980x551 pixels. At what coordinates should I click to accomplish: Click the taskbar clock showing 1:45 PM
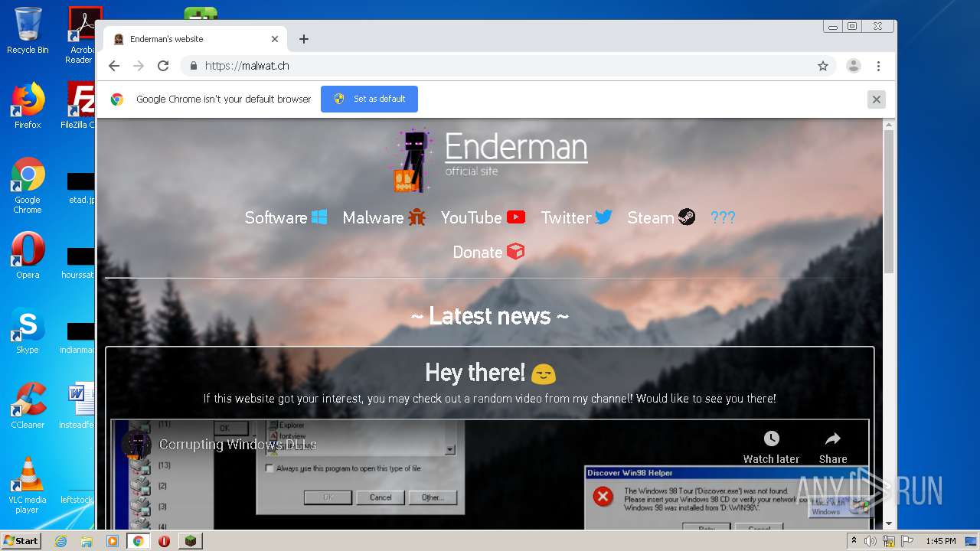(941, 541)
